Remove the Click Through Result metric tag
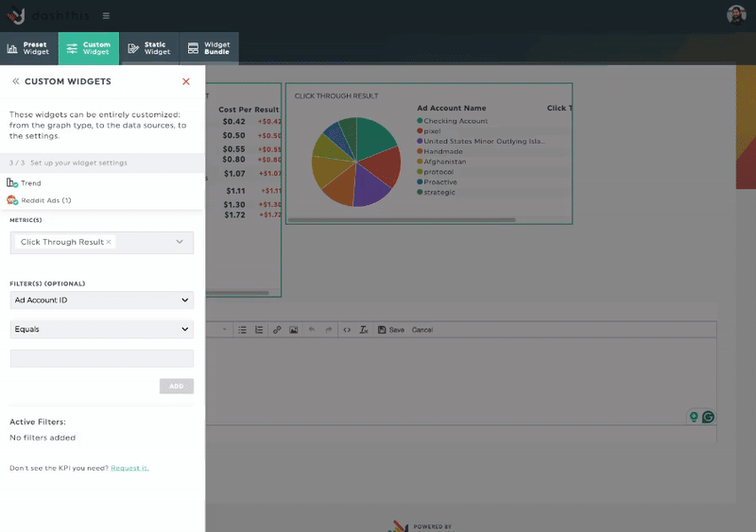The width and height of the screenshot is (756, 532). pos(109,242)
